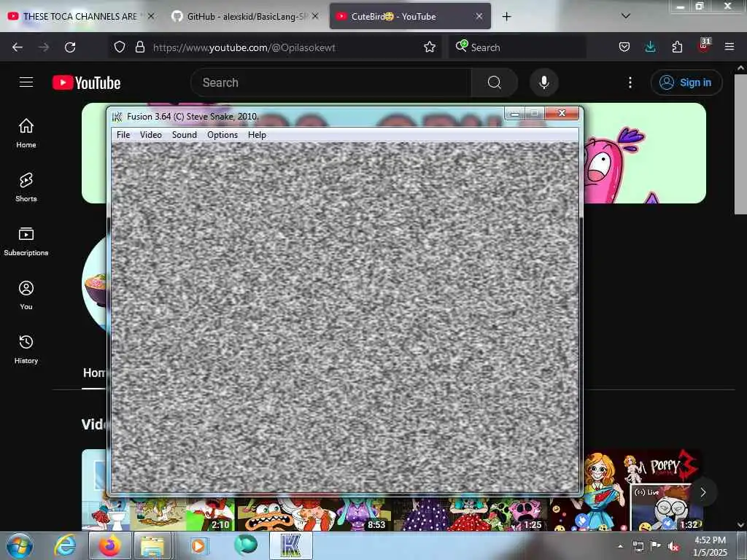Show next videos with the right chevron

(703, 492)
